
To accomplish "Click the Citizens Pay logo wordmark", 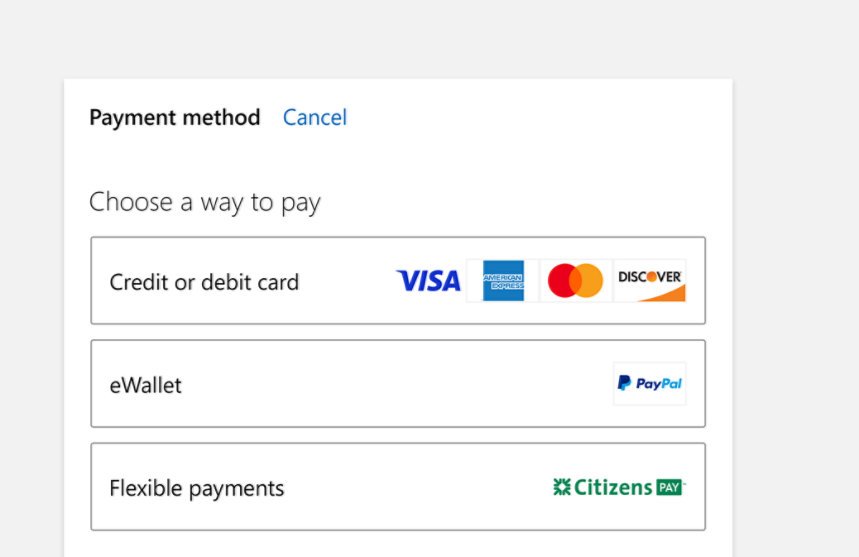I will [613, 488].
